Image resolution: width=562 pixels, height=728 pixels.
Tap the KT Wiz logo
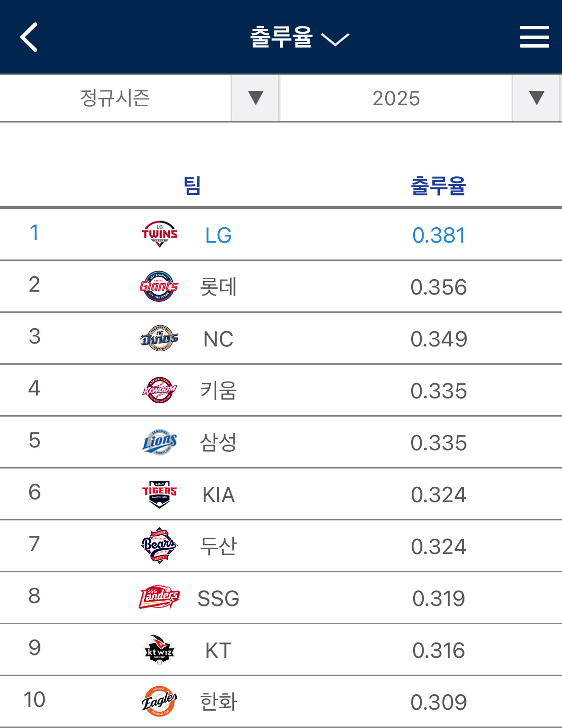pos(159,650)
